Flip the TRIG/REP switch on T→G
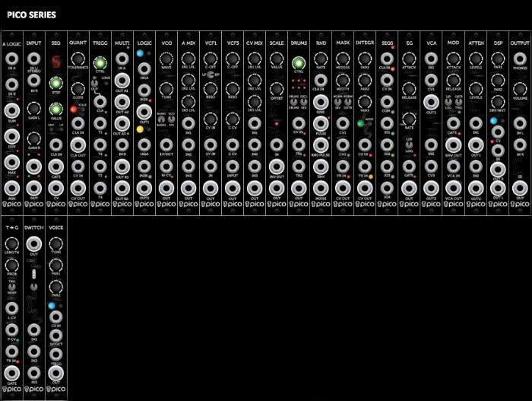This screenshot has width=532, height=401. [x=11, y=285]
